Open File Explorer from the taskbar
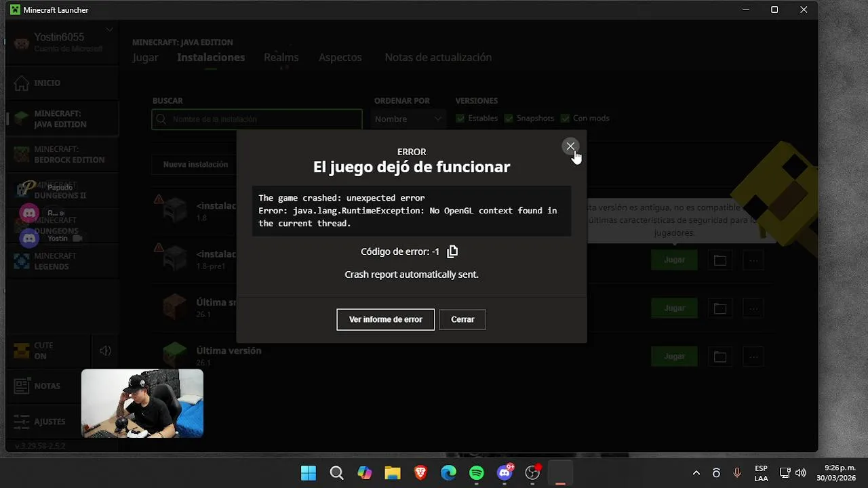The height and width of the screenshot is (488, 868). coord(393,472)
